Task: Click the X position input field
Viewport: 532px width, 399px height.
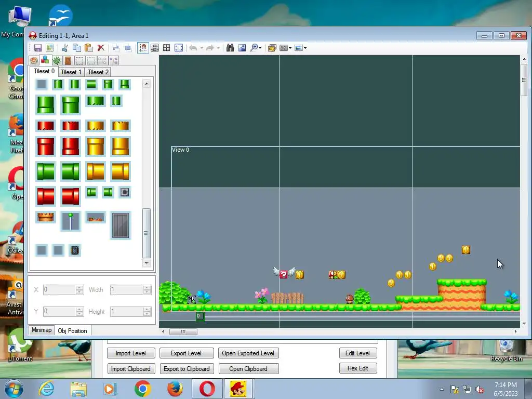Action: coord(59,290)
